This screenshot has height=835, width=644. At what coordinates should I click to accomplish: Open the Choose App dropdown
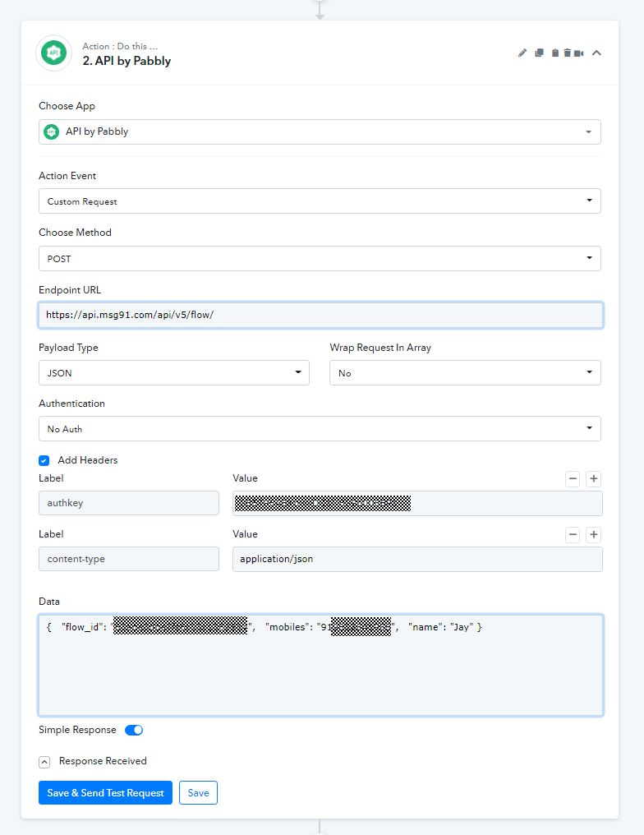[320, 131]
